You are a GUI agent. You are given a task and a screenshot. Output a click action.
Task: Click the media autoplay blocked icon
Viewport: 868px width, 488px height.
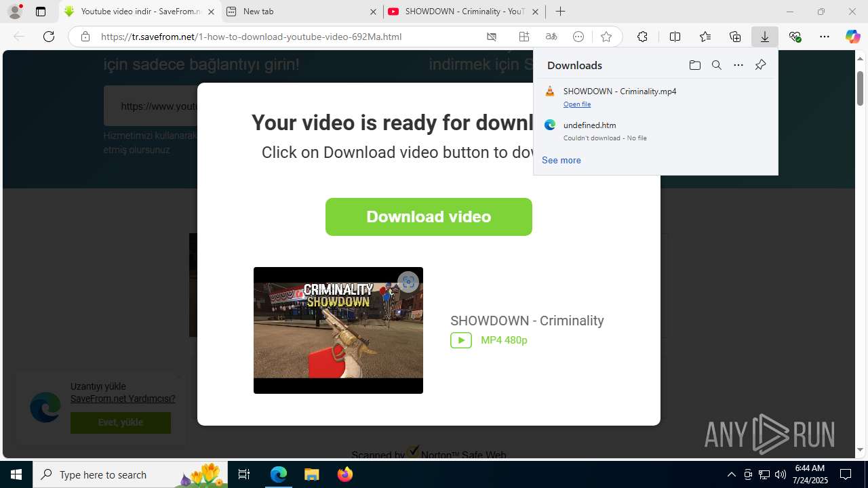(x=492, y=37)
